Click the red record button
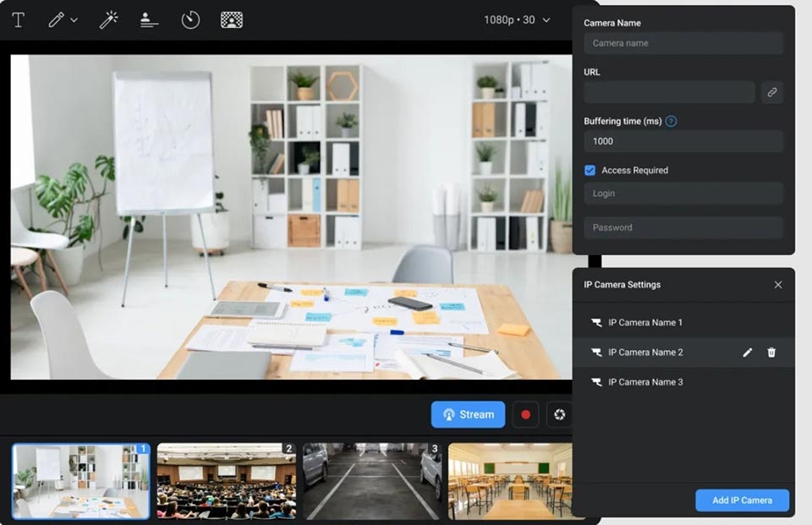The height and width of the screenshot is (525, 812). coord(525,414)
